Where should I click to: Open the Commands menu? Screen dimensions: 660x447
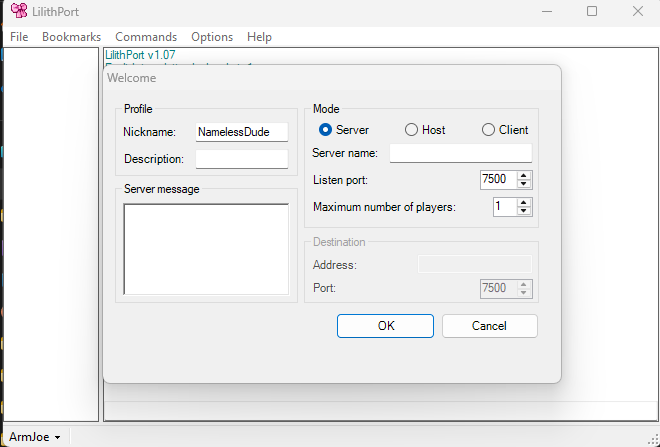pyautogui.click(x=146, y=37)
